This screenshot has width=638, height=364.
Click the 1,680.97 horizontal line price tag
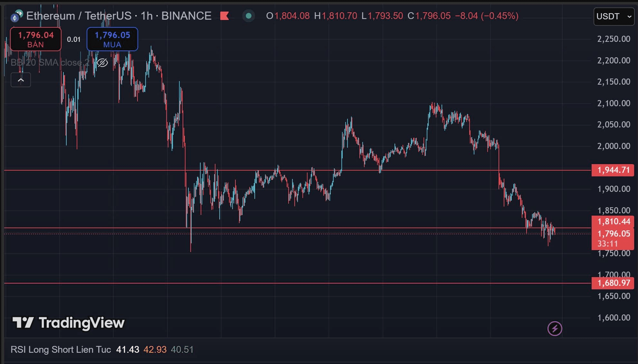point(613,283)
